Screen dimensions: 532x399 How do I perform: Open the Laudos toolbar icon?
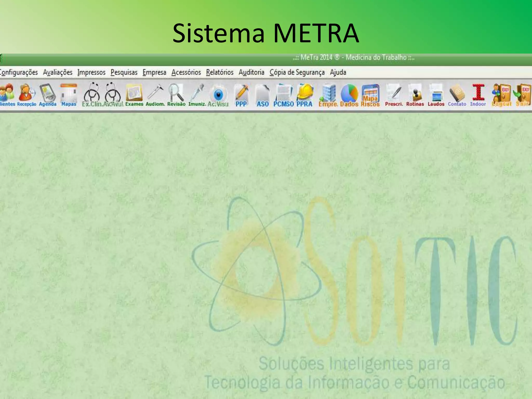coord(436,95)
